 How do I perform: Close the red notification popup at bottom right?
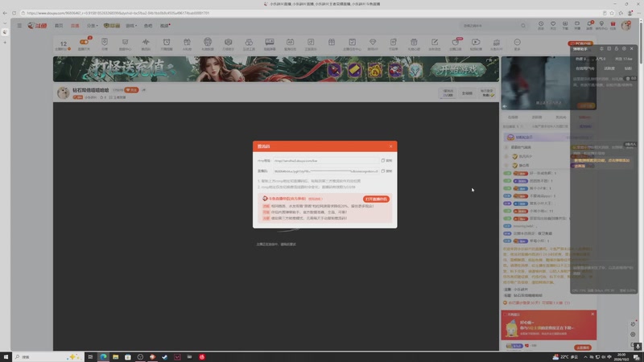click(x=592, y=314)
